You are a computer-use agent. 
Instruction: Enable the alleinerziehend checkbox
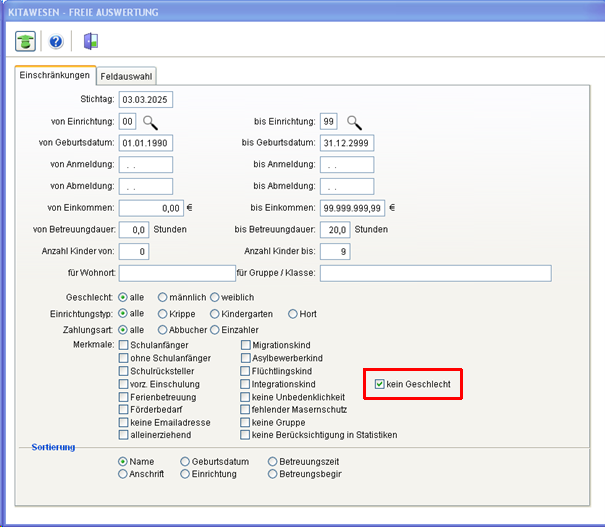pyautogui.click(x=124, y=436)
